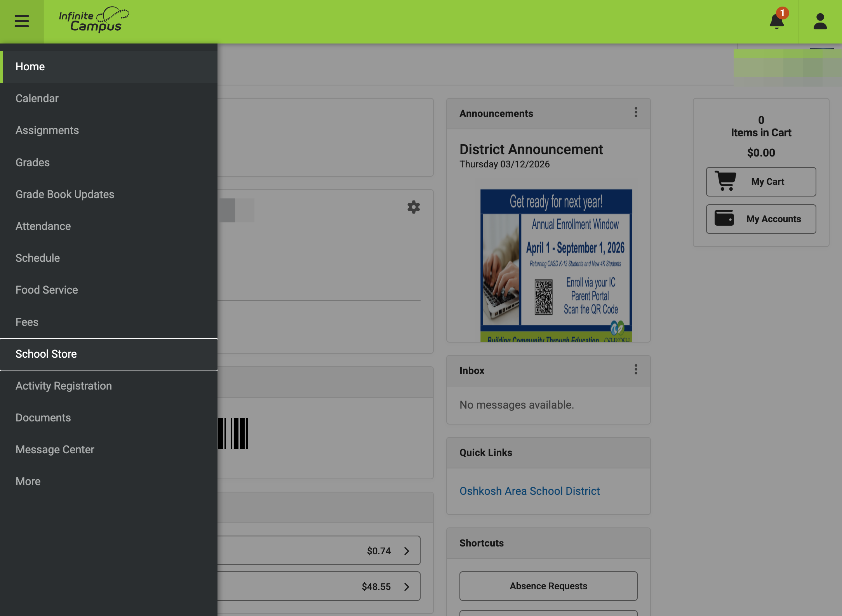Follow the Oshkosh Area School District link
Viewport: 842px width, 616px height.
click(x=529, y=491)
